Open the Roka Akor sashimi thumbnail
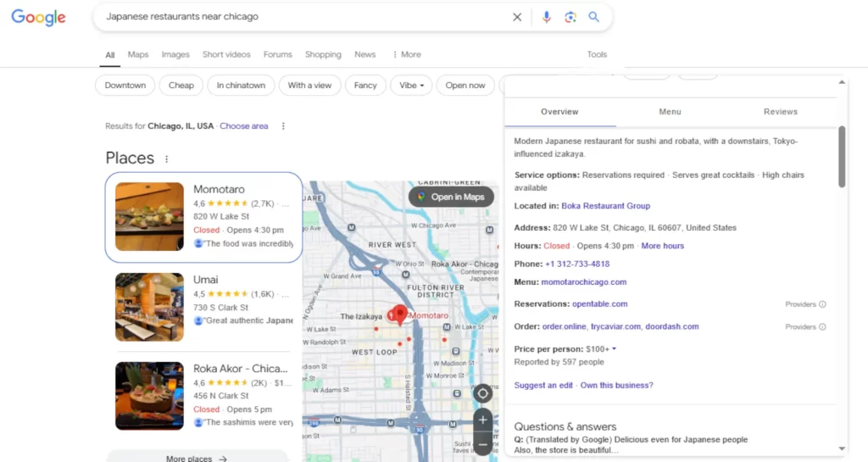868x462 pixels. pyautogui.click(x=149, y=396)
